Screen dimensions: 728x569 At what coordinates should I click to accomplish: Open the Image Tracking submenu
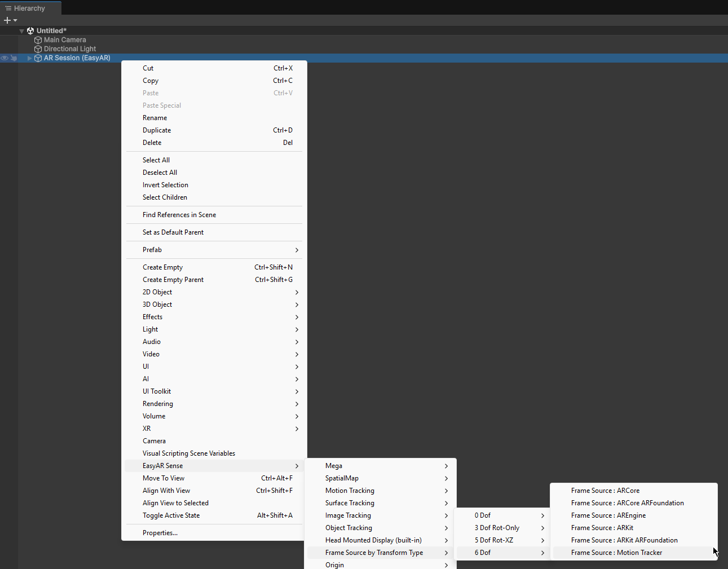pos(348,515)
